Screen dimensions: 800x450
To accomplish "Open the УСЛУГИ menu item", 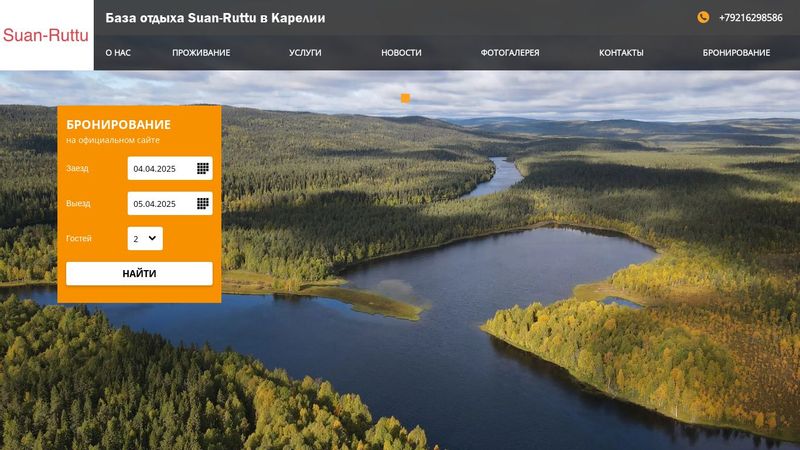I will 305,53.
